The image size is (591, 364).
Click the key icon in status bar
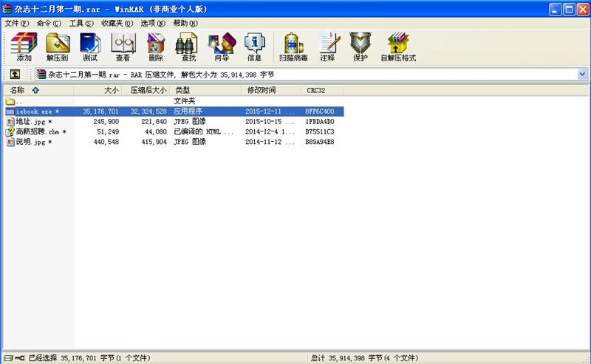pos(20,358)
